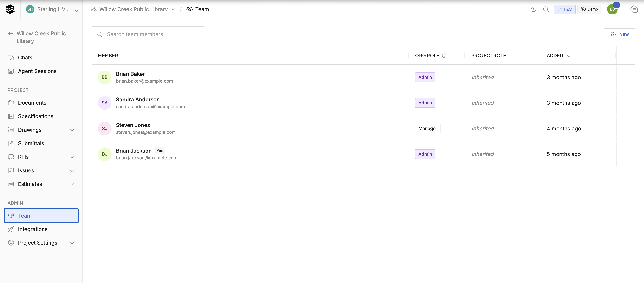Select Team in the Admin section

41,216
